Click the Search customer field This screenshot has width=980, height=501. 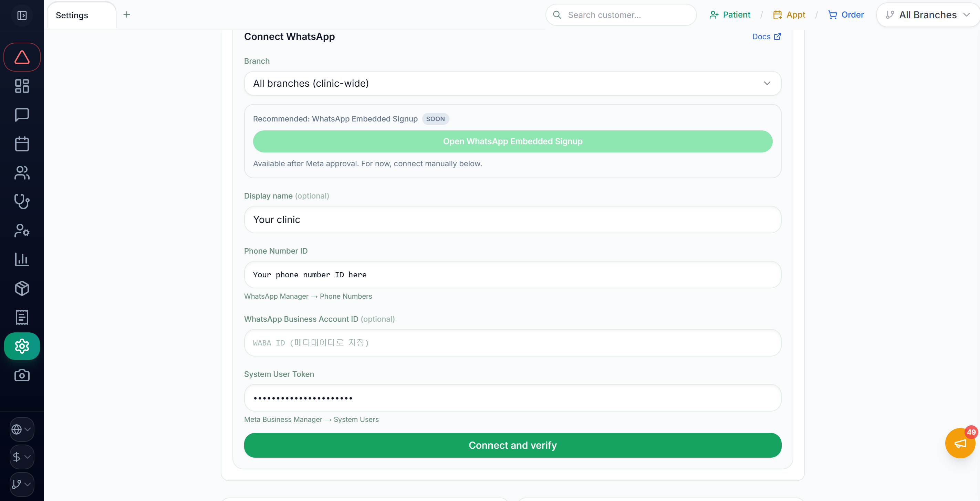click(621, 15)
